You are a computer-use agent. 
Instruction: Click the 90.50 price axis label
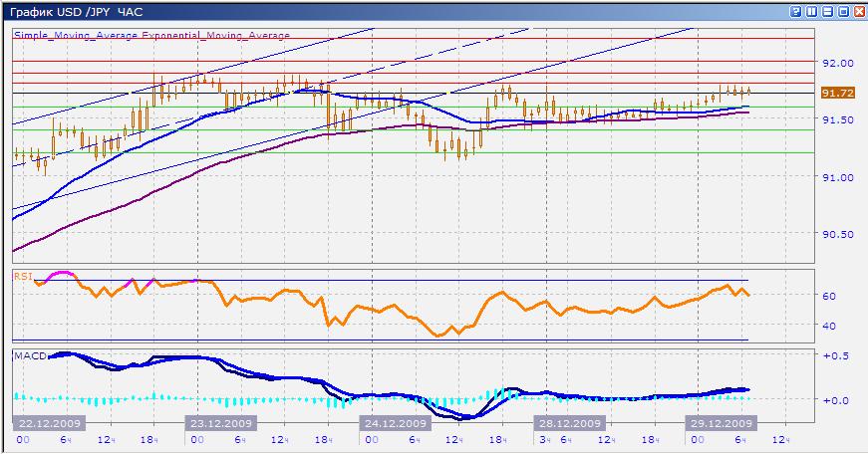point(839,235)
